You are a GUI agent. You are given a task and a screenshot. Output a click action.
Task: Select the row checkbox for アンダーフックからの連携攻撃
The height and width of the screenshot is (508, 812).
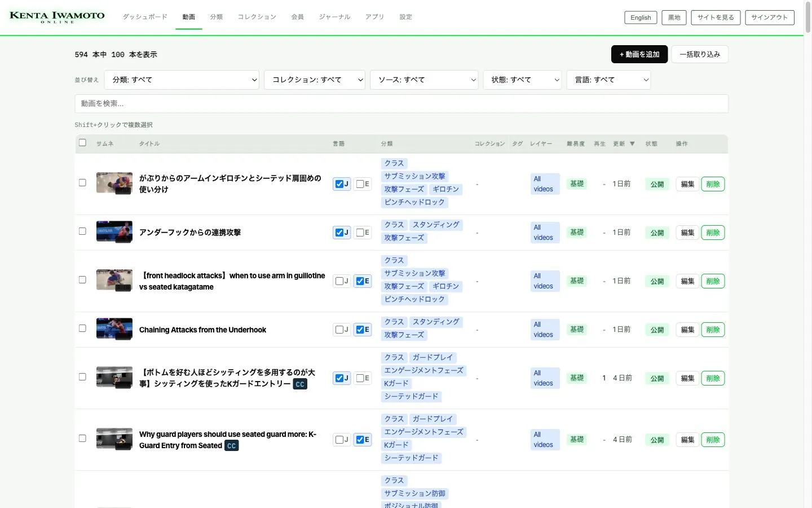click(82, 231)
